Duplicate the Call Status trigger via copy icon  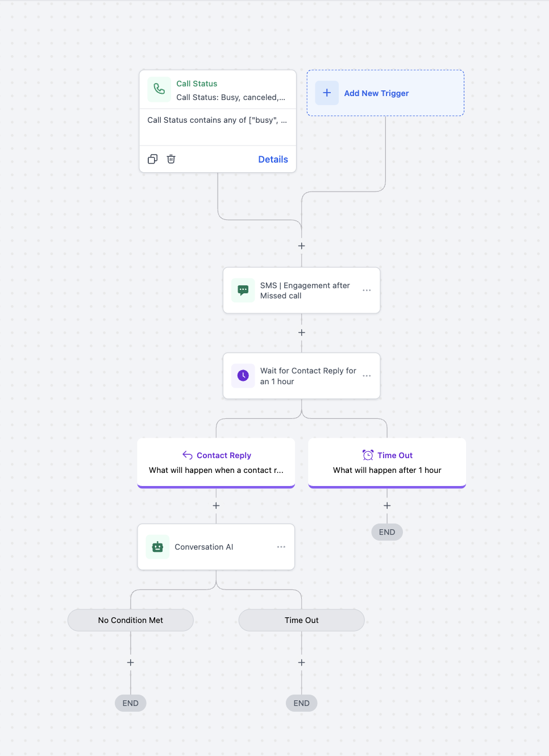[x=152, y=159]
